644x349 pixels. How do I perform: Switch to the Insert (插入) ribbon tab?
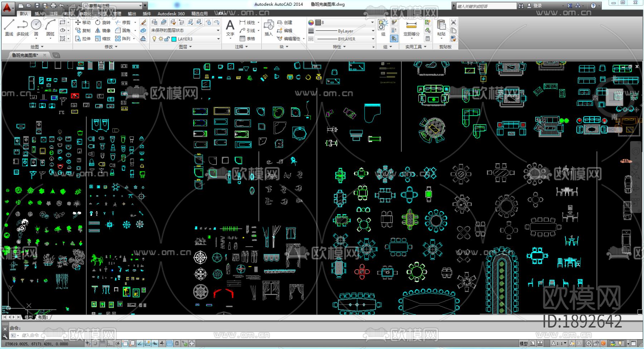[38, 14]
